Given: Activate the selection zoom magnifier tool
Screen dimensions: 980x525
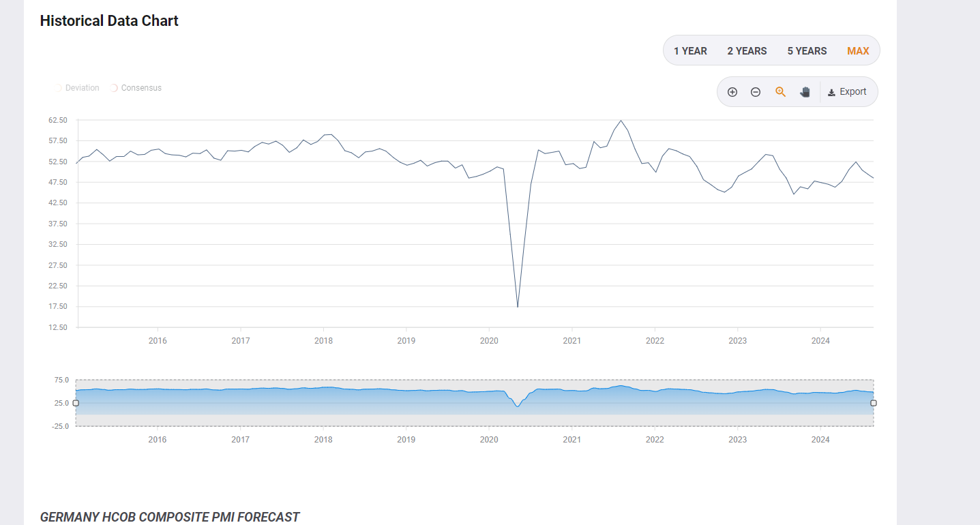Looking at the screenshot, I should (x=780, y=91).
